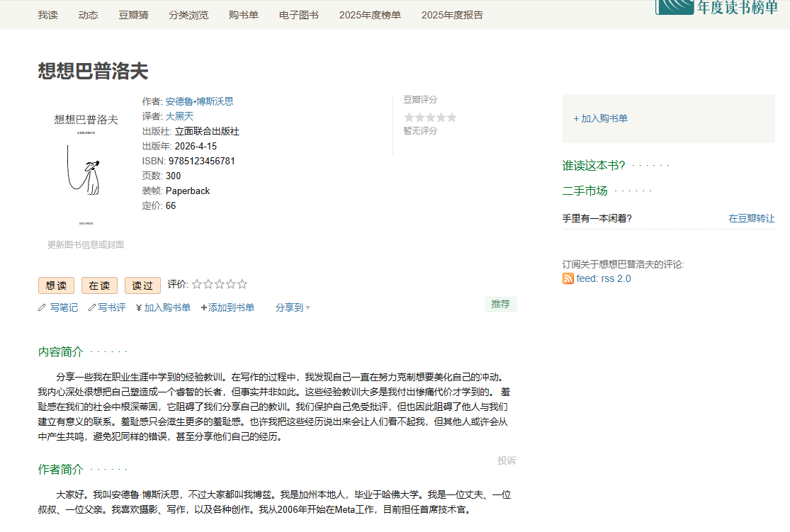
Task: Go to 2025年度榜单 tab
Action: (370, 15)
